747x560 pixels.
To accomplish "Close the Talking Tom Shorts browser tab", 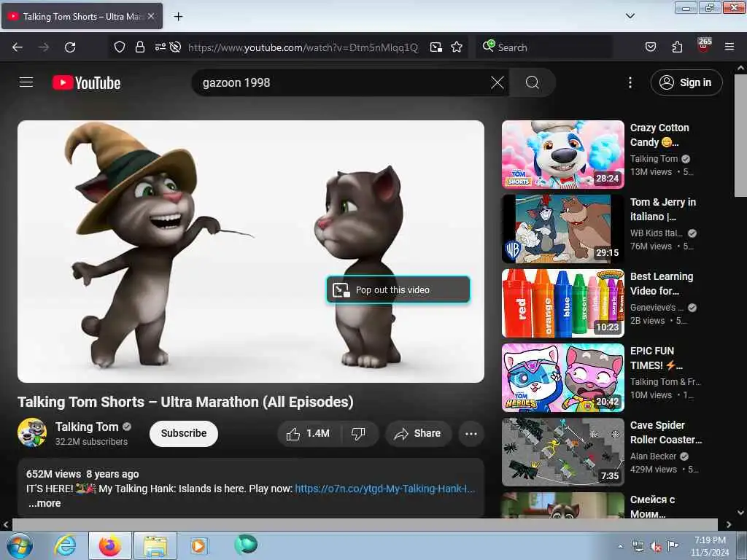I will (151, 16).
